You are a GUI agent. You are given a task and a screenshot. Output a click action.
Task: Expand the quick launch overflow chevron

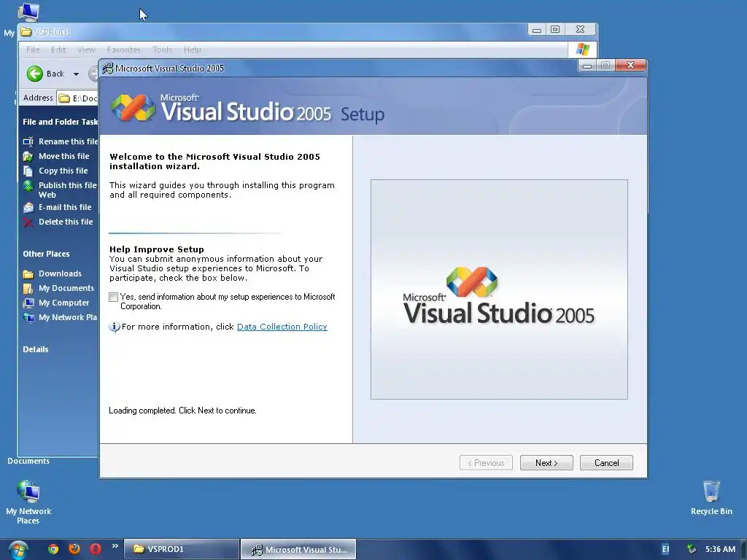click(x=115, y=546)
